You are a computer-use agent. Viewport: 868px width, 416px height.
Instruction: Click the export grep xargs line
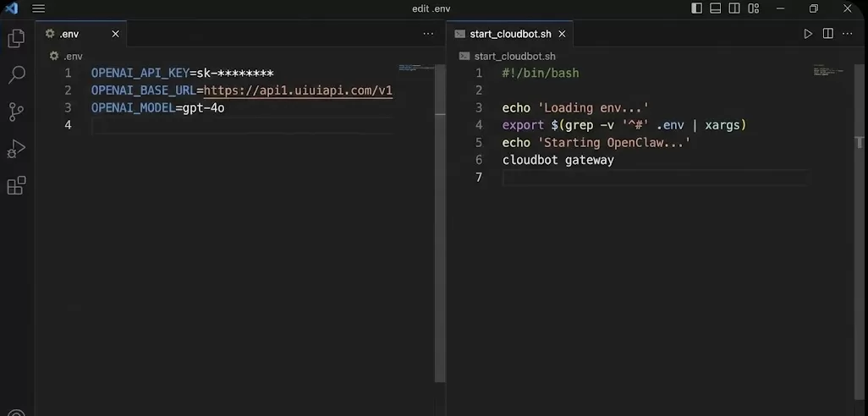[624, 125]
